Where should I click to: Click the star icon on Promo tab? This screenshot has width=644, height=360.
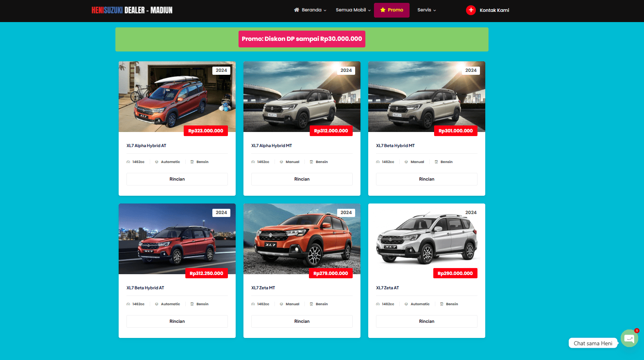tap(383, 10)
